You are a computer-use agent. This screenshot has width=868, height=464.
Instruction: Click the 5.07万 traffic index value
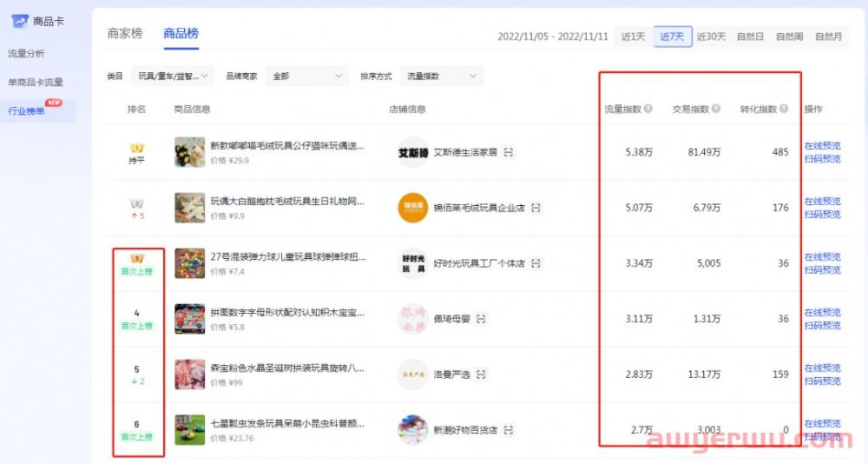pos(639,208)
